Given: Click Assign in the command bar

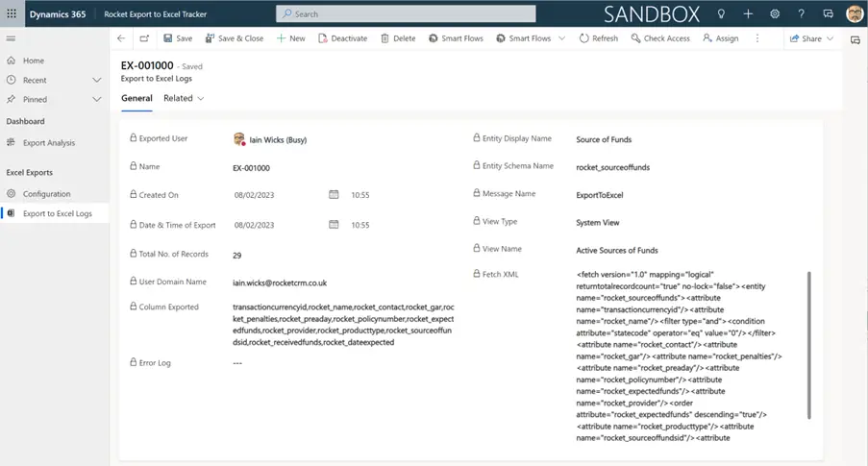Looking at the screenshot, I should (721, 38).
